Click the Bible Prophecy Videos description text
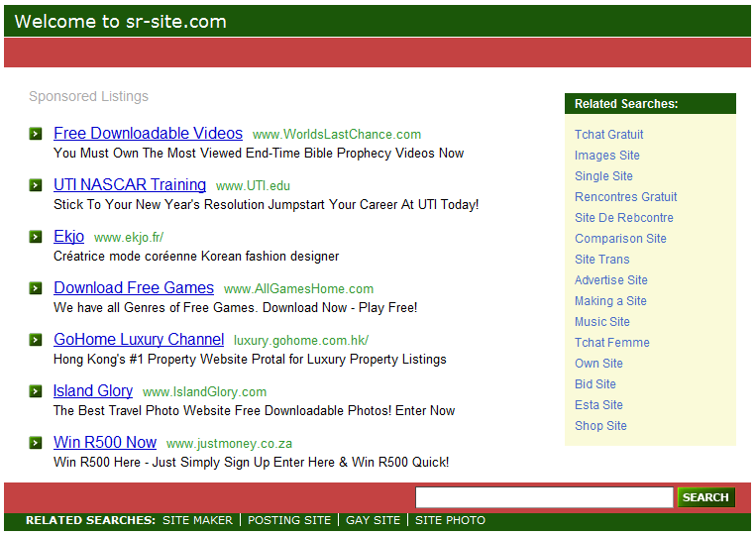This screenshot has width=756, height=535. tap(259, 154)
